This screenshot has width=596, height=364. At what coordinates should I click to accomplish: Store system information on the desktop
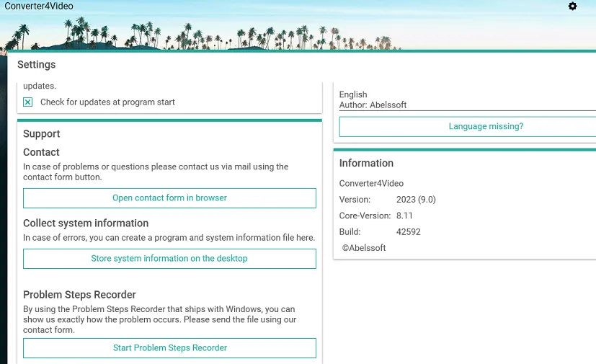coord(169,259)
